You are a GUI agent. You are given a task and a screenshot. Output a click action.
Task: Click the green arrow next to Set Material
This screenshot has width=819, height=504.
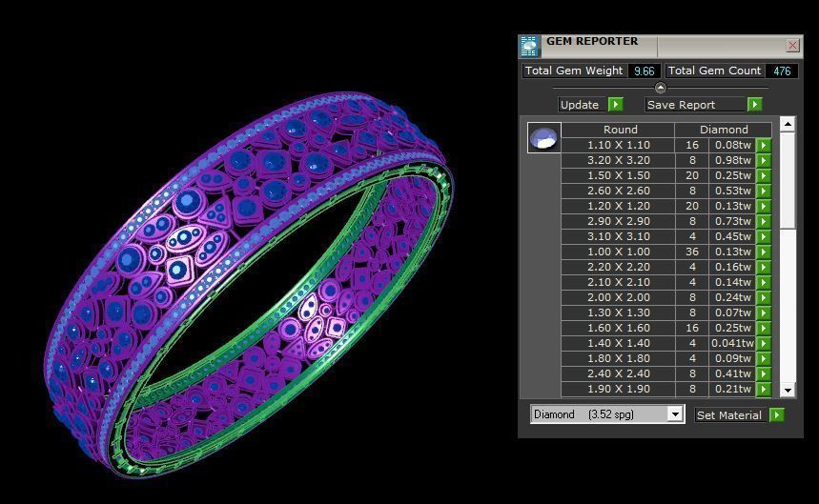(x=777, y=415)
